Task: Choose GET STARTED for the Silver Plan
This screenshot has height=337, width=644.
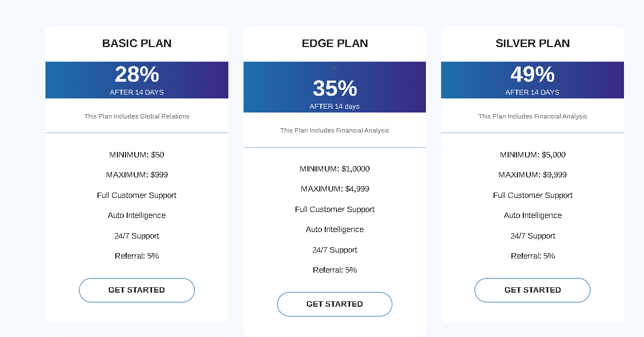Action: [532, 290]
